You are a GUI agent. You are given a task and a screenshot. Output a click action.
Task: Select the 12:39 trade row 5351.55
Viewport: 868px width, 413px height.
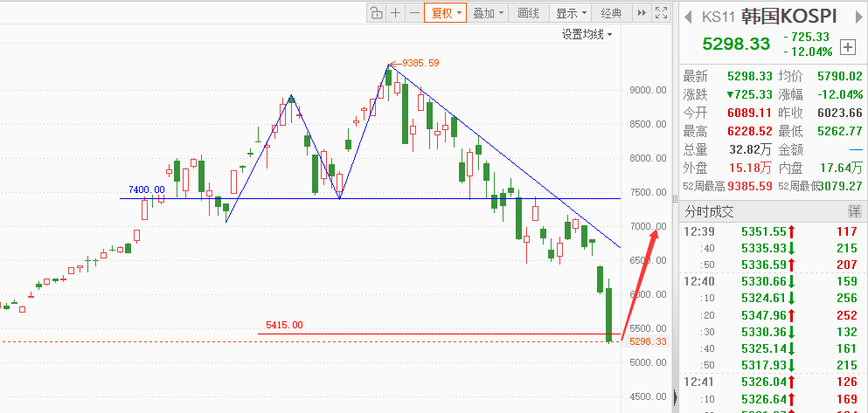pos(772,231)
